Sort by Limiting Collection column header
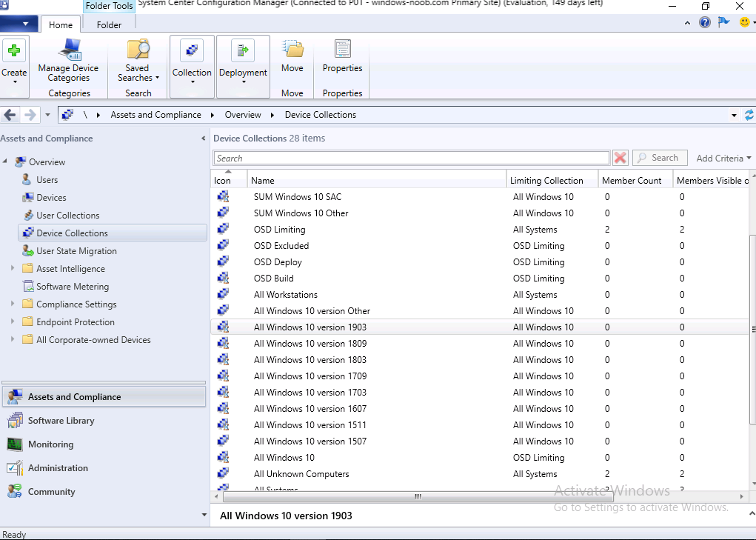This screenshot has height=540, width=756. pyautogui.click(x=552, y=180)
